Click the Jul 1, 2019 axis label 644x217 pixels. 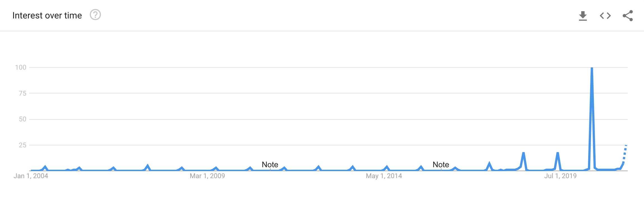point(560,176)
